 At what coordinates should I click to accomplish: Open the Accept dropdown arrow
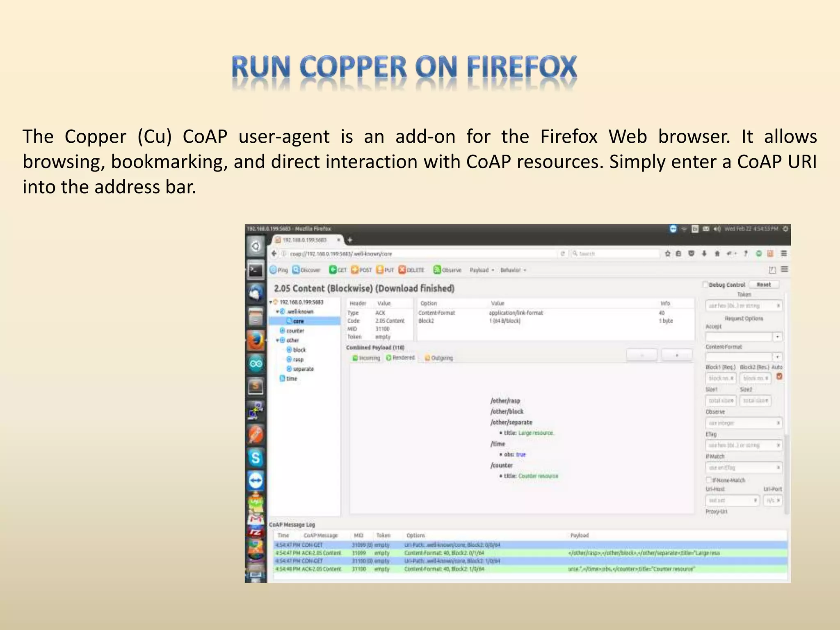coord(777,337)
